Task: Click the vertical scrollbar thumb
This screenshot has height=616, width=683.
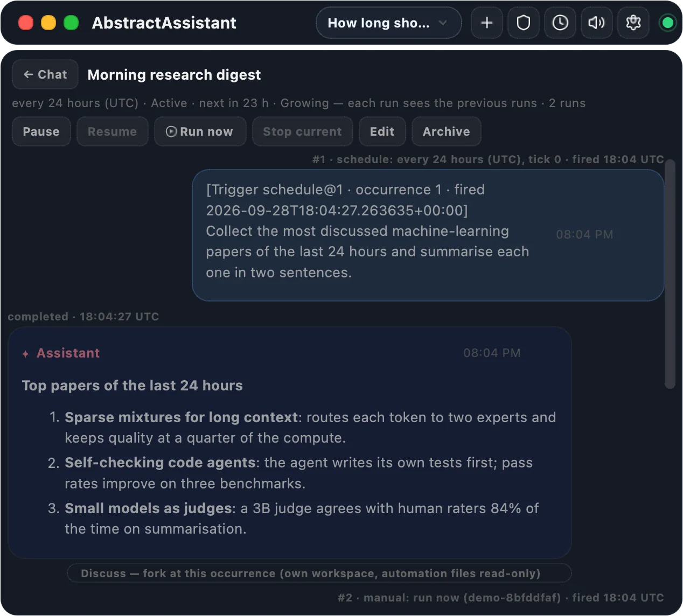Action: (x=670, y=274)
